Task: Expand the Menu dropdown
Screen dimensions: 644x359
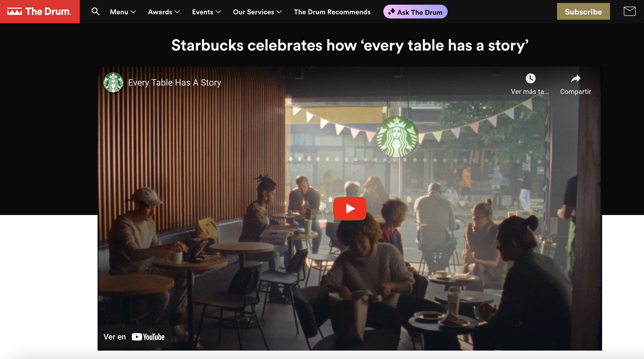Action: [123, 12]
